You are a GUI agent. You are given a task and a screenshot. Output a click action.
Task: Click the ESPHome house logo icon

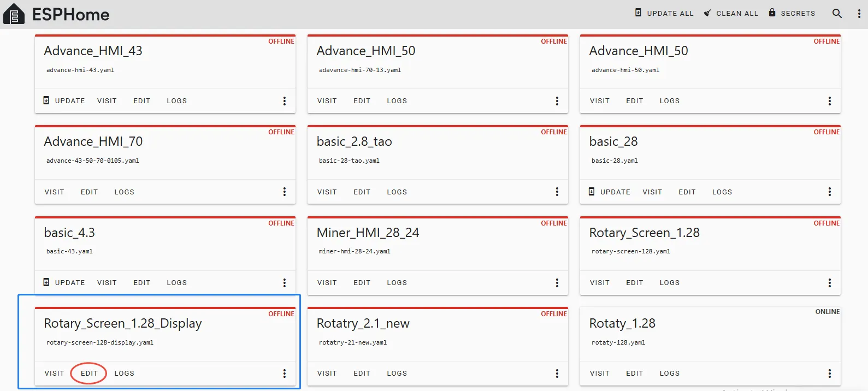point(14,14)
